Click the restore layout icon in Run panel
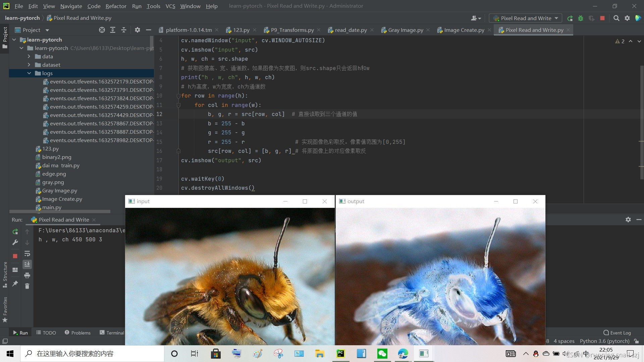 click(x=15, y=270)
